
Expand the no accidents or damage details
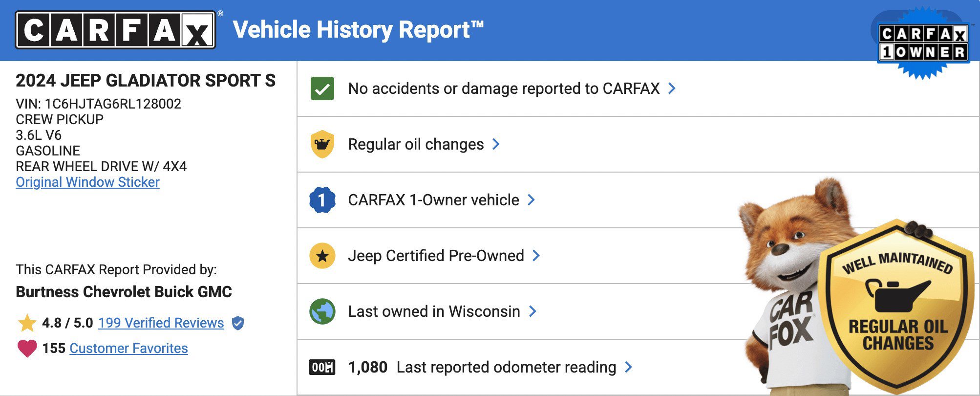point(672,88)
